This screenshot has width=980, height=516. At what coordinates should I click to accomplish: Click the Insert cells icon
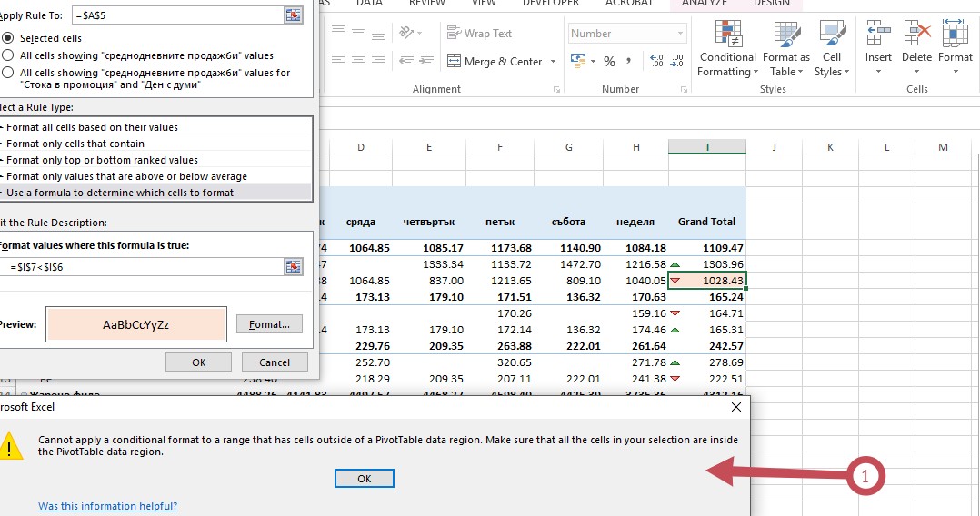point(878,35)
